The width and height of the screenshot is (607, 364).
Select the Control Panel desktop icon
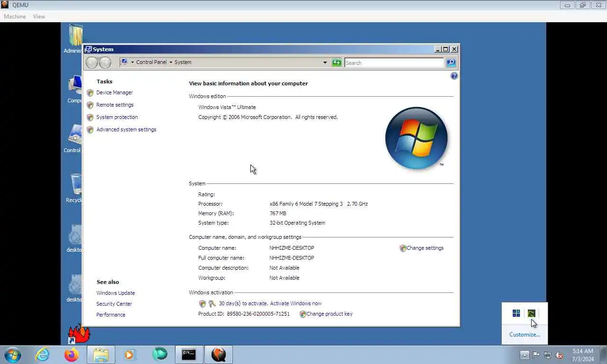point(74,139)
